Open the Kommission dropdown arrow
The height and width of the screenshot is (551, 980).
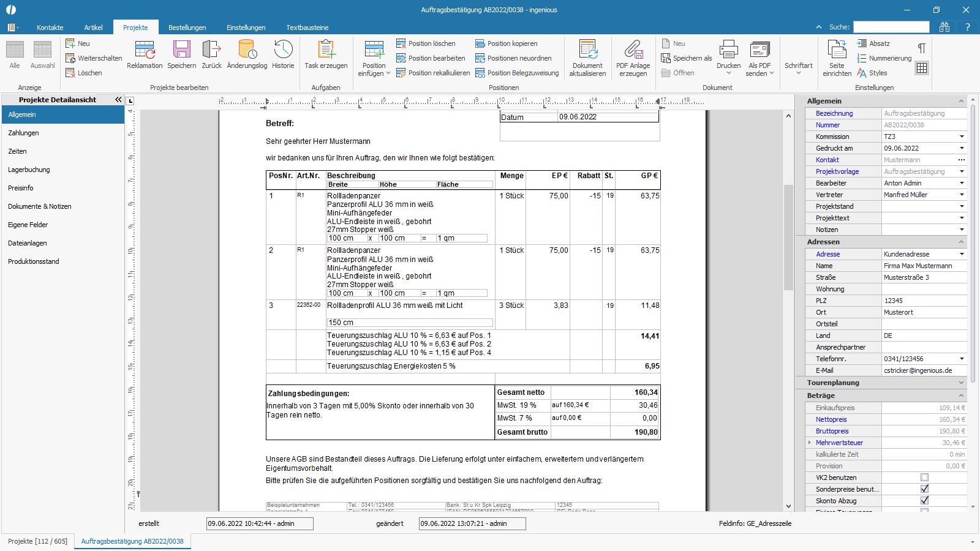coord(962,137)
